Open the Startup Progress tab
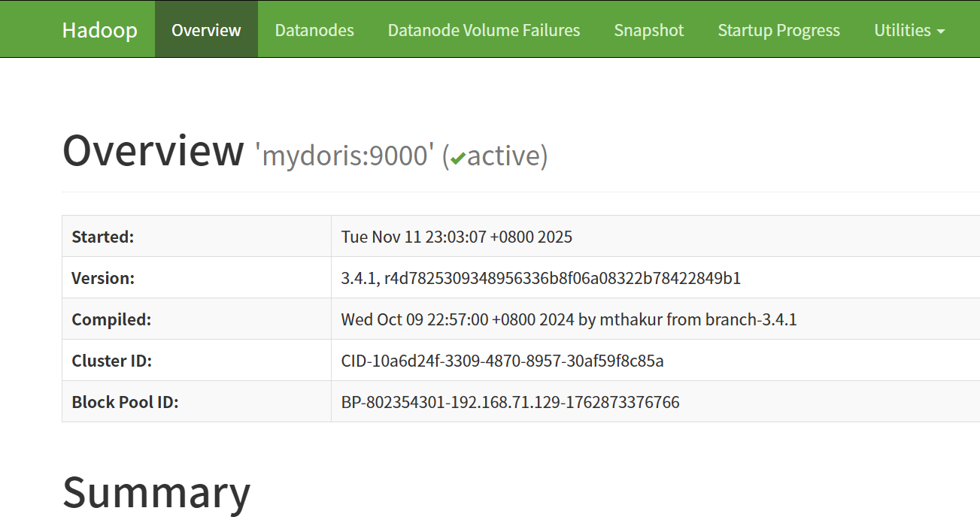This screenshot has width=980, height=520. [778, 30]
